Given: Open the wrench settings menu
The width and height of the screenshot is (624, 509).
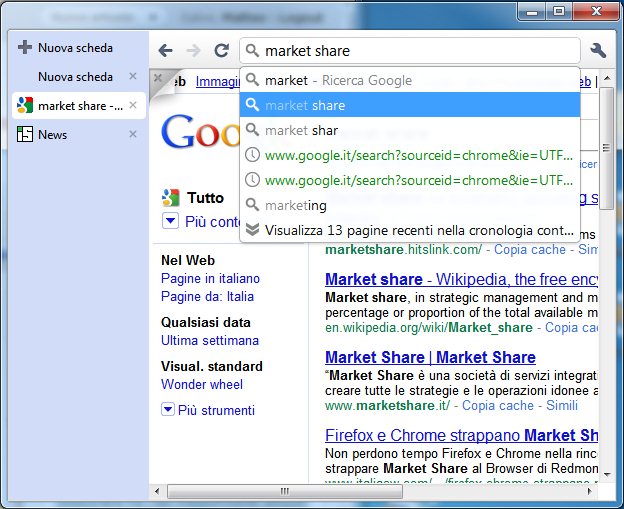Looking at the screenshot, I should (598, 51).
